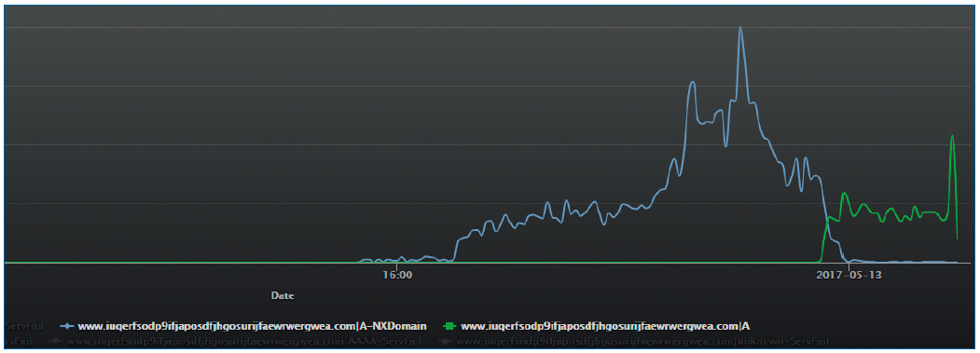980x353 pixels.
Task: Click the tick mark above the 16:00 label
Action: 397,265
